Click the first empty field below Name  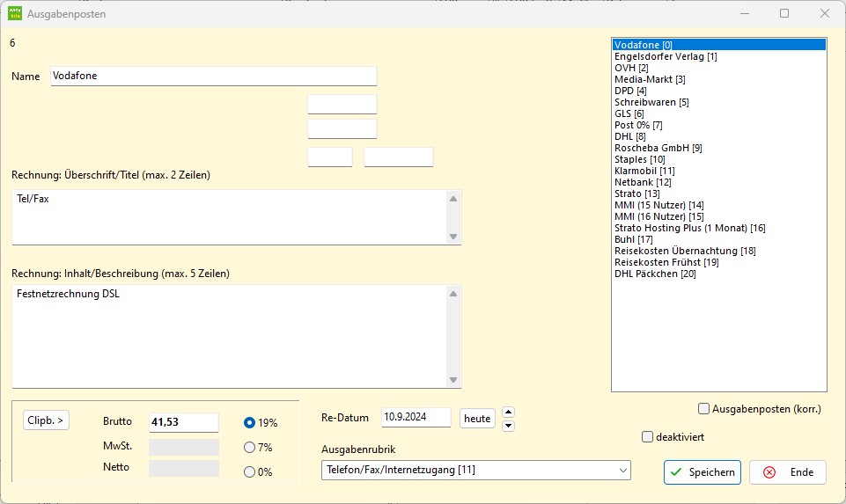342,105
